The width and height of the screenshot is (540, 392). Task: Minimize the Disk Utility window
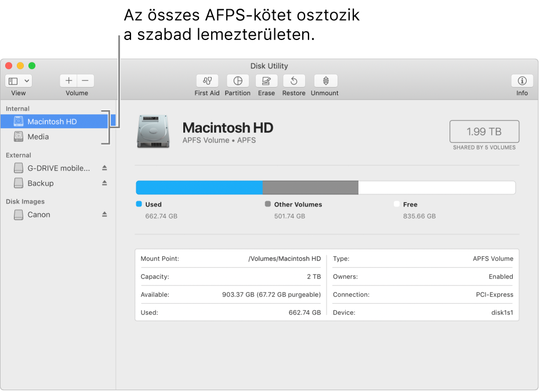(x=20, y=66)
